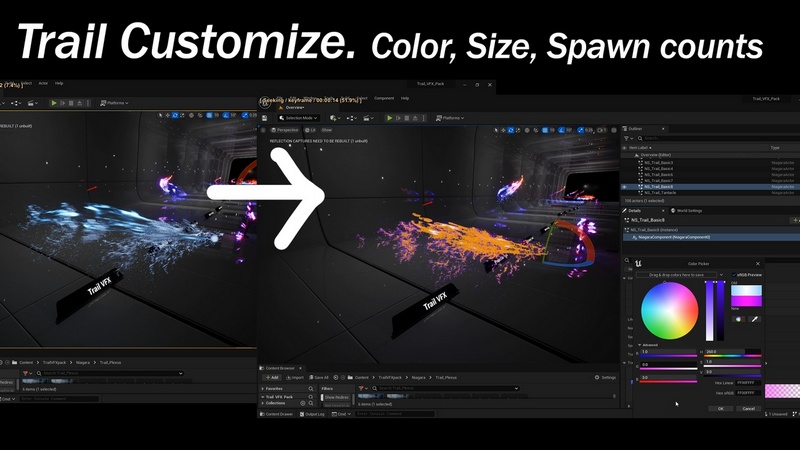Open the Selection Mode dropdown
This screenshot has height=450, width=800.
pos(297,117)
